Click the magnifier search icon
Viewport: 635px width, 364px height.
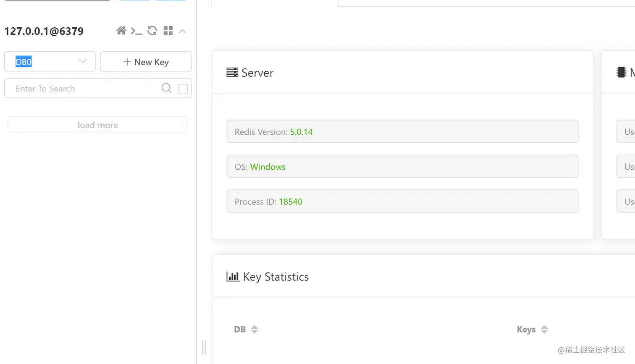pos(166,88)
